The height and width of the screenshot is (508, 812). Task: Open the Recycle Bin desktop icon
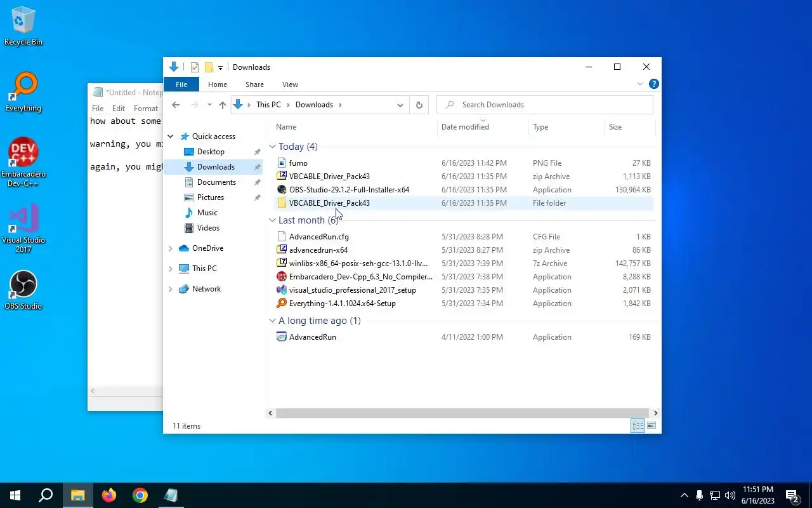(x=23, y=27)
